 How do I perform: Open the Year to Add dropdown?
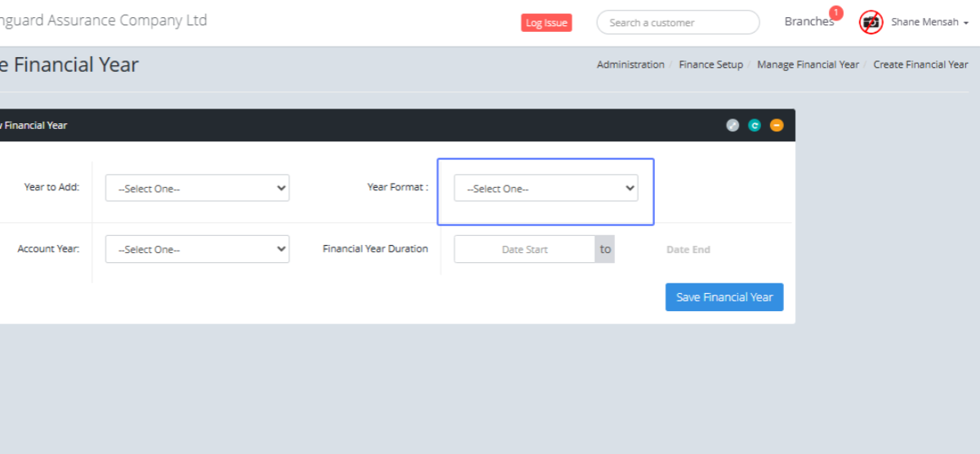coord(197,188)
